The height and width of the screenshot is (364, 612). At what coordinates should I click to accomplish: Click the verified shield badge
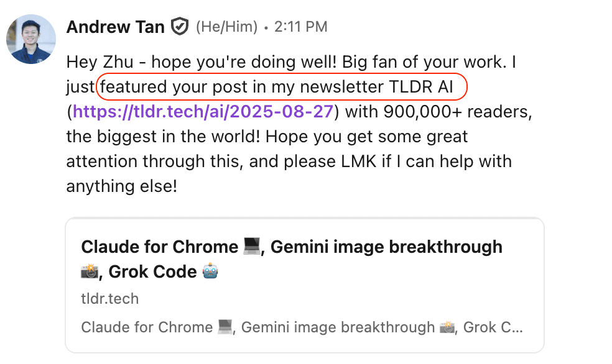pyautogui.click(x=180, y=27)
